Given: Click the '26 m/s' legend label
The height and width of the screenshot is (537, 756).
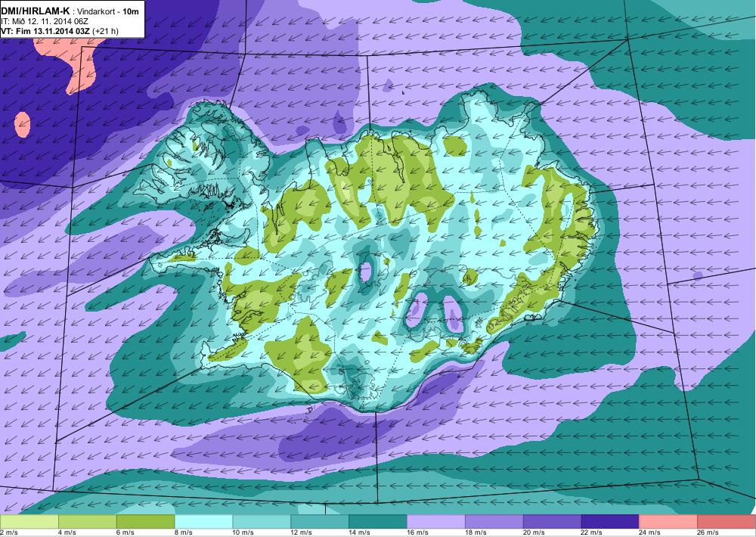Looking at the screenshot, I should [x=708, y=532].
